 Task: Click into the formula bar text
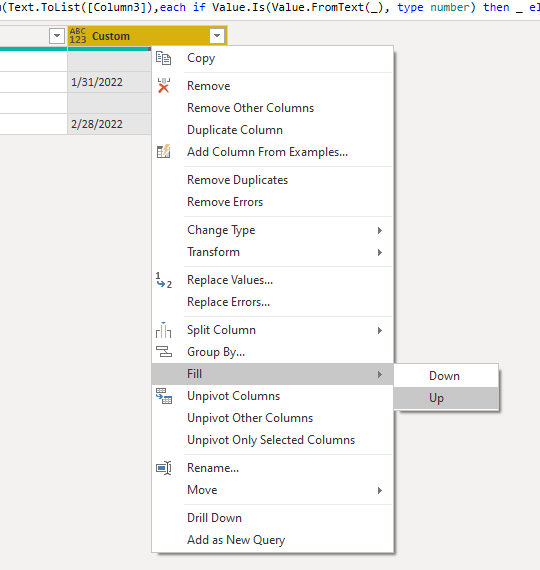point(270,8)
